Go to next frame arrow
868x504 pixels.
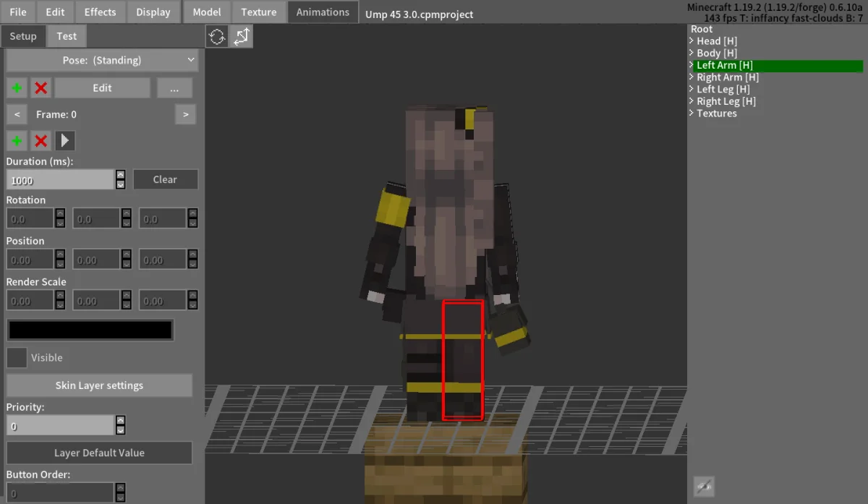click(186, 114)
